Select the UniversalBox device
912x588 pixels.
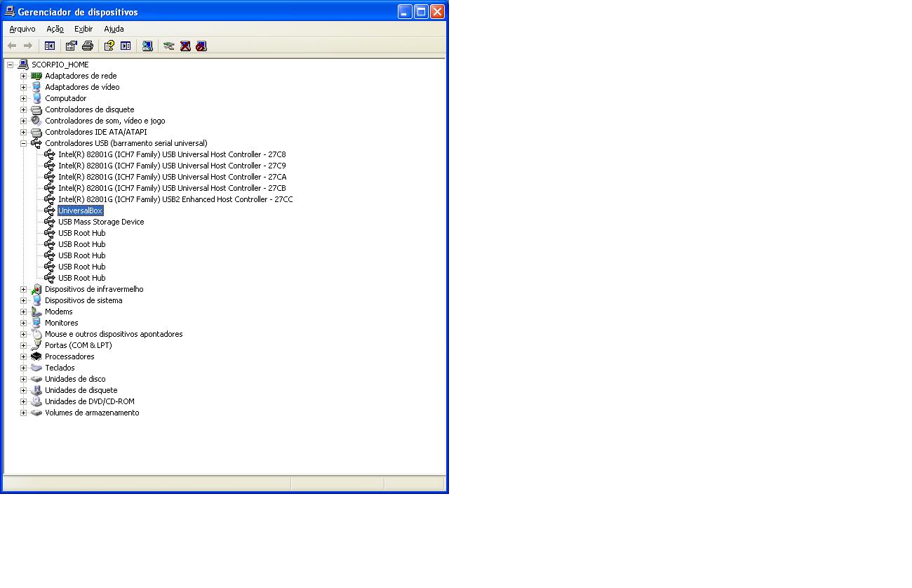[x=81, y=211]
